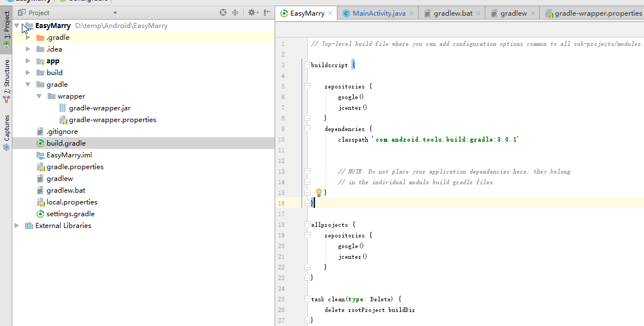The width and height of the screenshot is (644, 326).
Task: Expand the app folder
Action: [x=28, y=60]
